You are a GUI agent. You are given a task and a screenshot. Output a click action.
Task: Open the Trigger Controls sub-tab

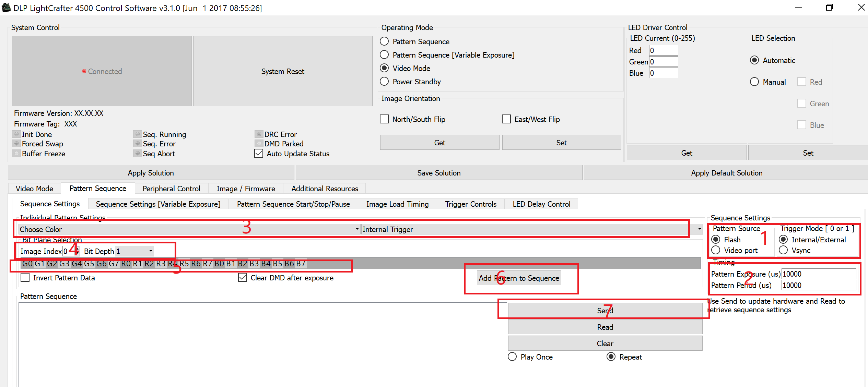click(470, 204)
